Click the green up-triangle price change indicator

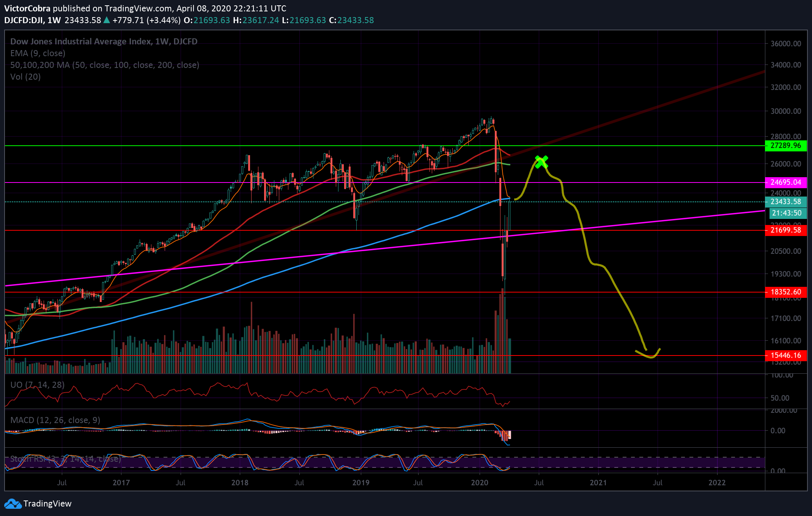click(107, 20)
